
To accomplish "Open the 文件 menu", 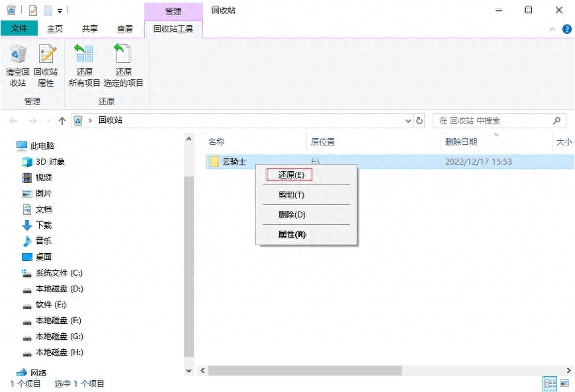I will click(19, 28).
